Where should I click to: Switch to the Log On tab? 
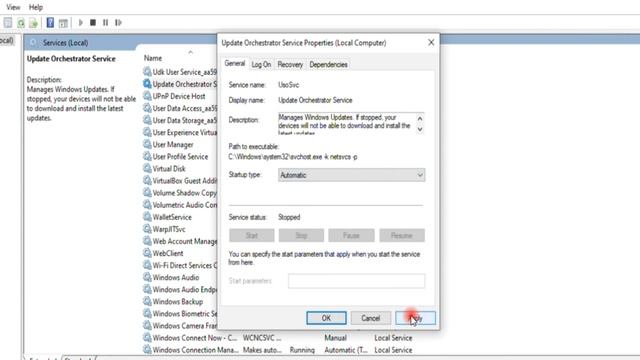[261, 64]
